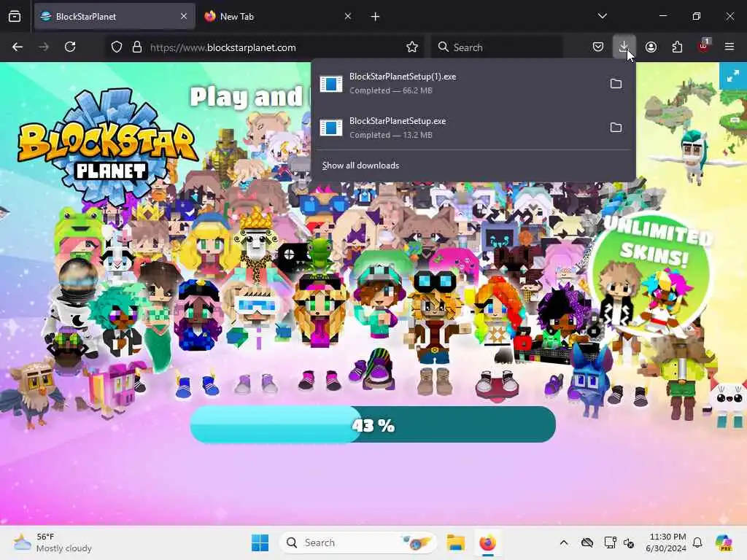Image resolution: width=747 pixels, height=560 pixels.
Task: Close the BlockStarPlanet tab
Action: (x=184, y=16)
